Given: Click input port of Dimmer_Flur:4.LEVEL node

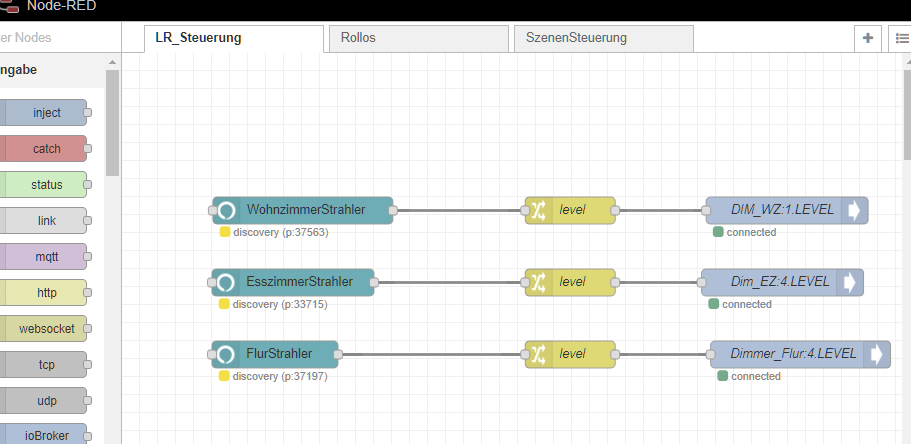Looking at the screenshot, I should pyautogui.click(x=711, y=355).
